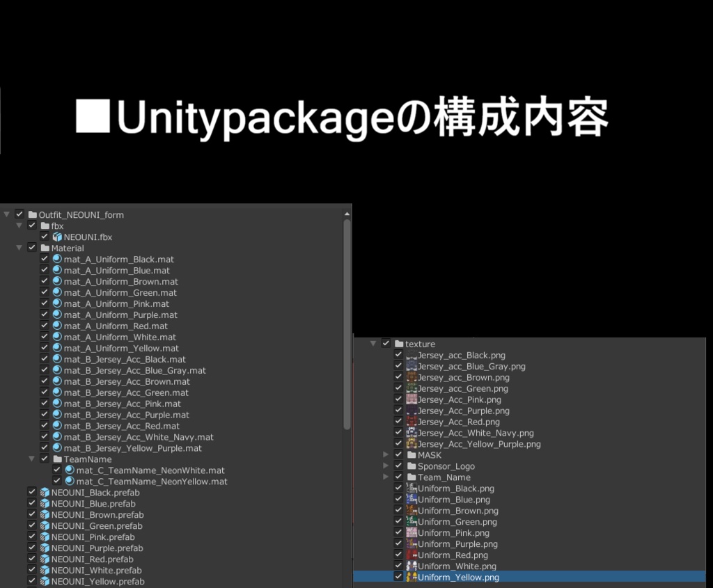713x588 pixels.
Task: Select the Uniform_Green.png row
Action: coord(530,522)
